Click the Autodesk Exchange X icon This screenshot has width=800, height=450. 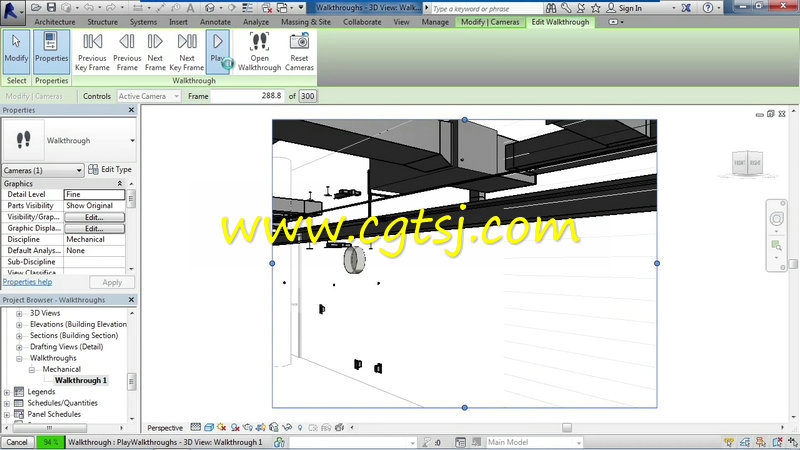(x=686, y=8)
